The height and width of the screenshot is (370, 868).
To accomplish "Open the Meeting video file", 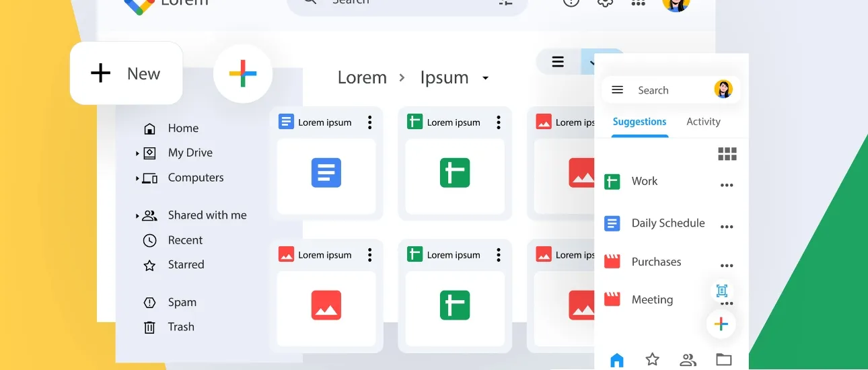I will [652, 299].
